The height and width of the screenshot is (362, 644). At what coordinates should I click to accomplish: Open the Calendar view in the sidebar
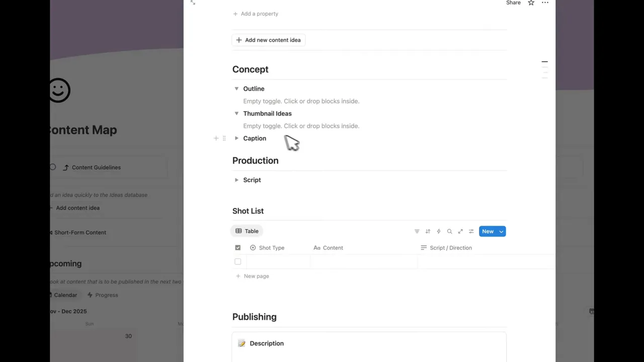(65, 295)
